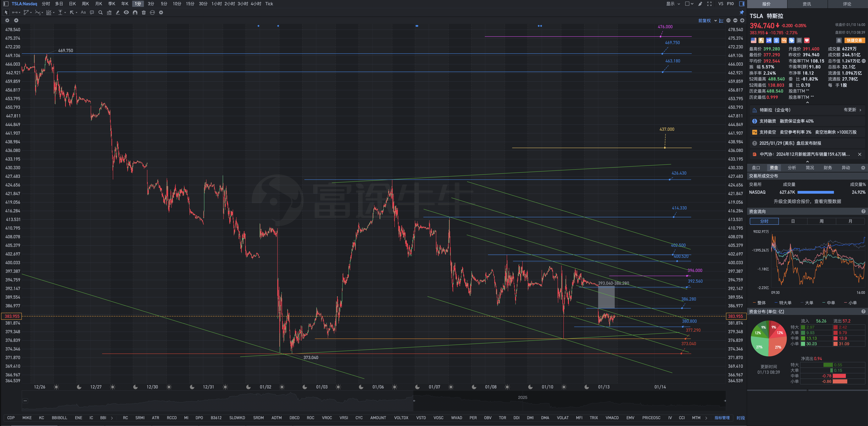Add a comment bubble annotation
868x426 pixels.
pyautogui.click(x=92, y=12)
